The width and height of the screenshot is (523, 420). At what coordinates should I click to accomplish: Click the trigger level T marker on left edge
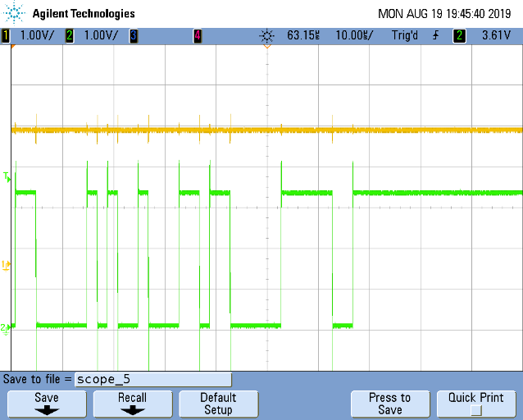tap(7, 176)
